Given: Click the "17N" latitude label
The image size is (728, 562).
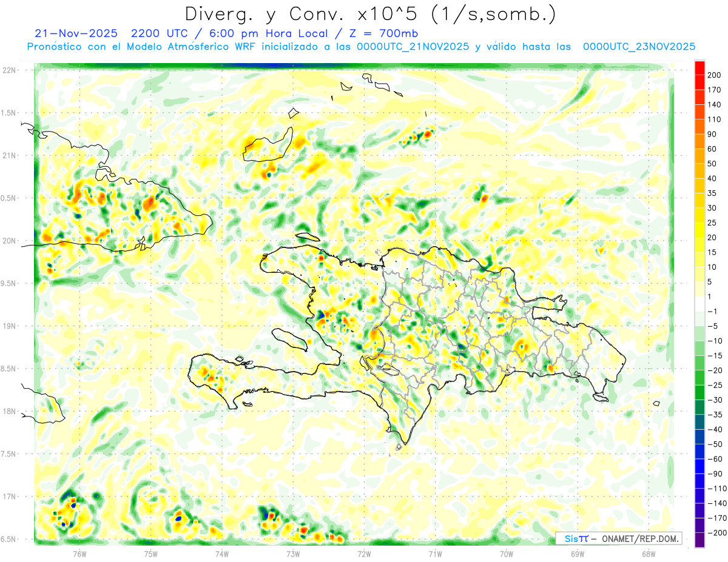Looking at the screenshot, I should tap(9, 497).
